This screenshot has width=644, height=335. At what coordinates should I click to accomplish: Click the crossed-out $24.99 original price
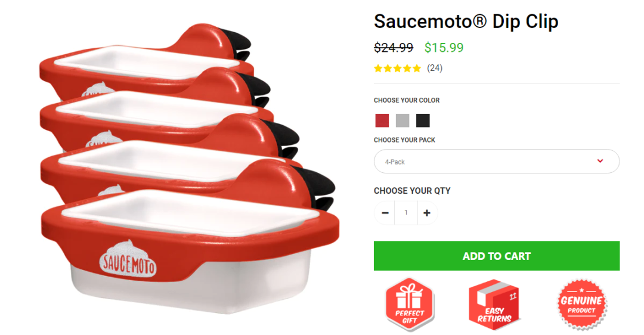[x=394, y=48]
